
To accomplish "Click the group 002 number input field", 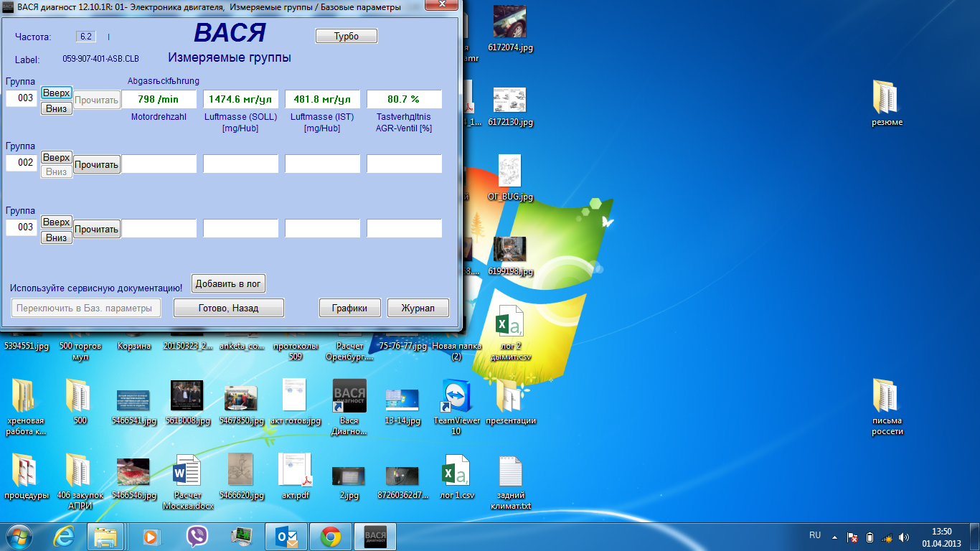I will click(x=22, y=163).
